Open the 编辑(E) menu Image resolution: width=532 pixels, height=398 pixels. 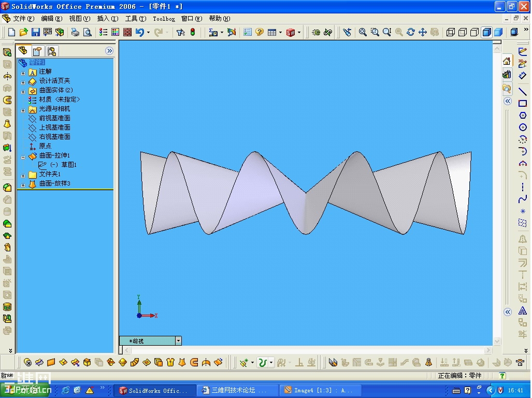point(52,19)
